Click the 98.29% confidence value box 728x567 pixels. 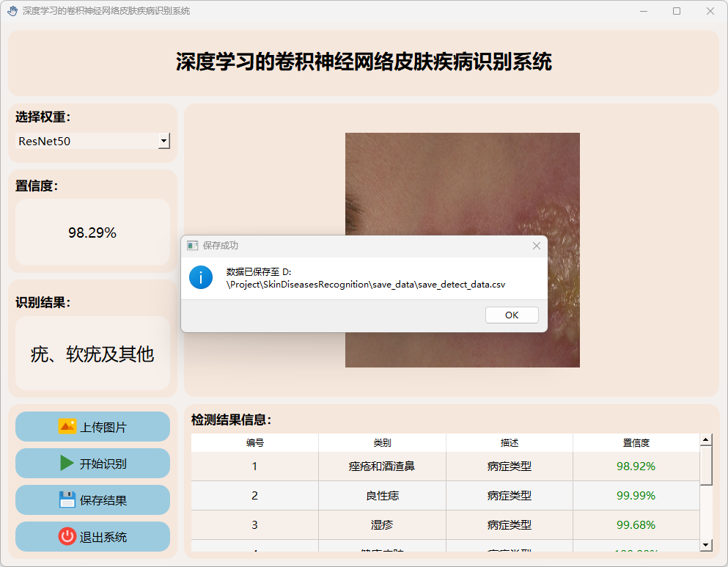93,233
